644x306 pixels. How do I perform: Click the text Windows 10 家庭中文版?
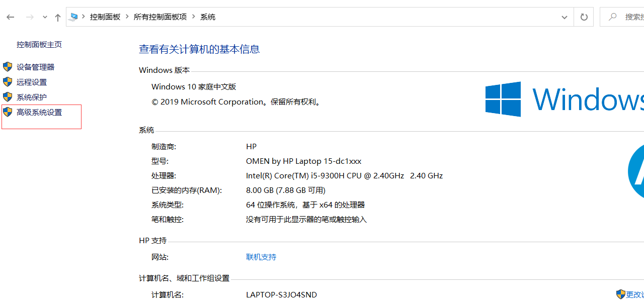coord(194,87)
